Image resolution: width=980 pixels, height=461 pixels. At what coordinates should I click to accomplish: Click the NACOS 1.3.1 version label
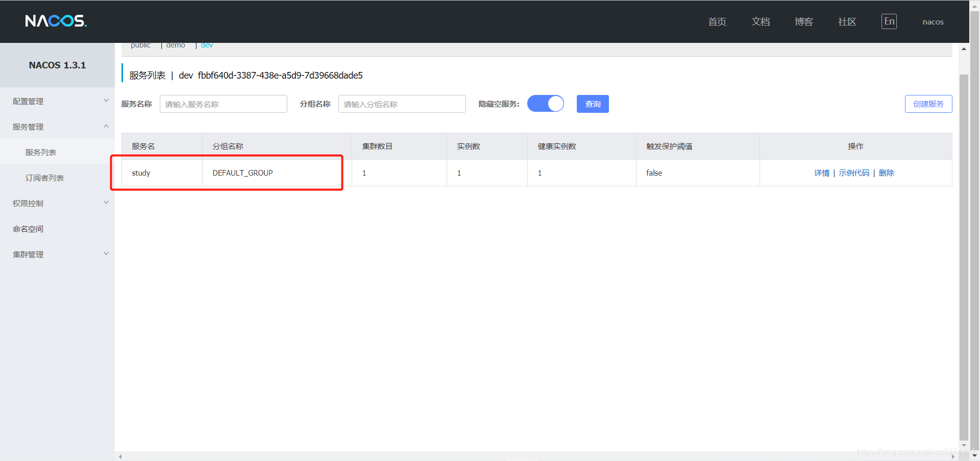(x=57, y=65)
